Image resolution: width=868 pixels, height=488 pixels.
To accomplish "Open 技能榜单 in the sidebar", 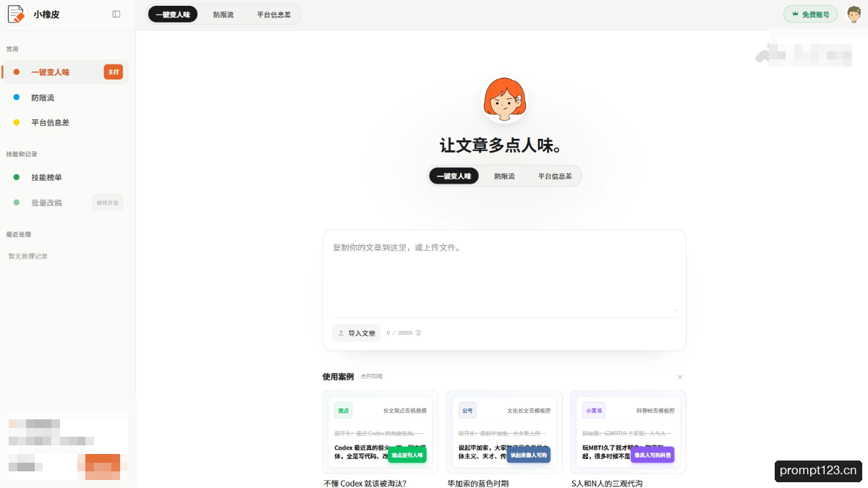I will coord(65,177).
